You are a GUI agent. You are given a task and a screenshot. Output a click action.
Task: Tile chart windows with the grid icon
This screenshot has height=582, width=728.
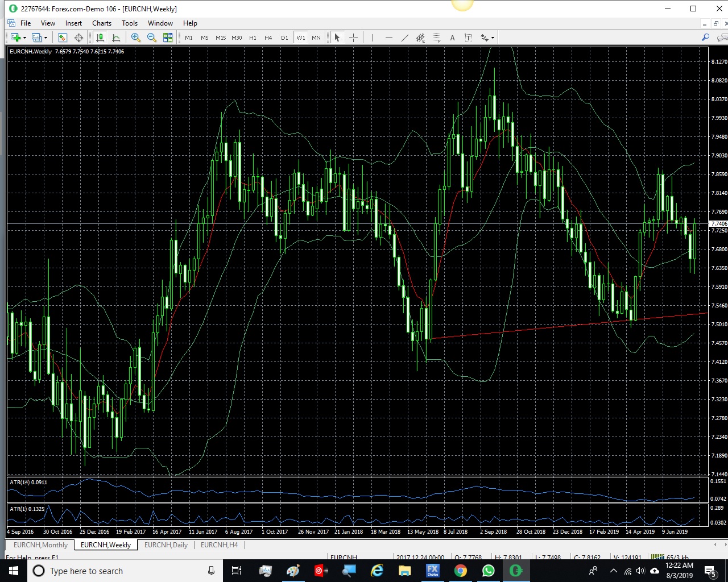click(x=168, y=38)
